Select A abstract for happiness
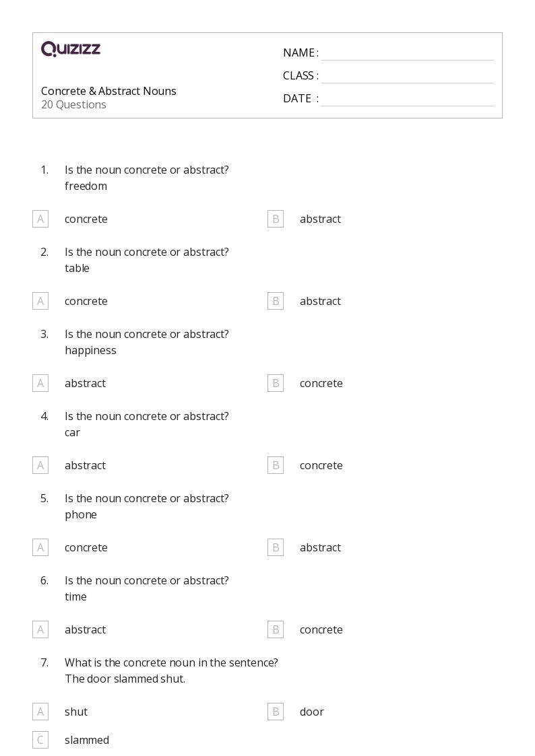Image resolution: width=535 pixels, height=756 pixels. [x=40, y=383]
